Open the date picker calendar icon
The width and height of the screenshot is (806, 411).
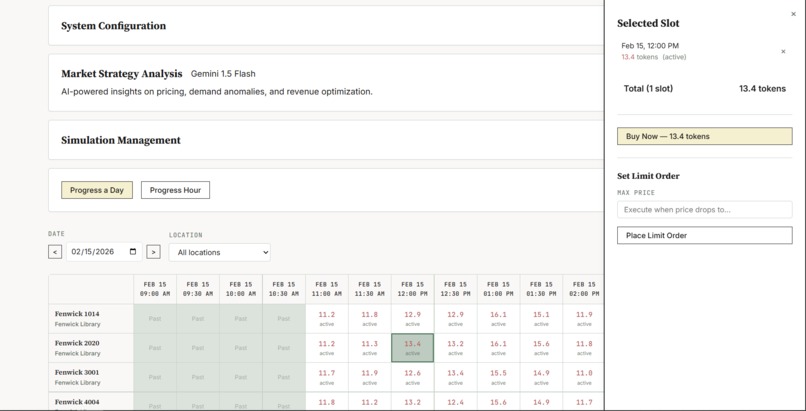(x=133, y=252)
